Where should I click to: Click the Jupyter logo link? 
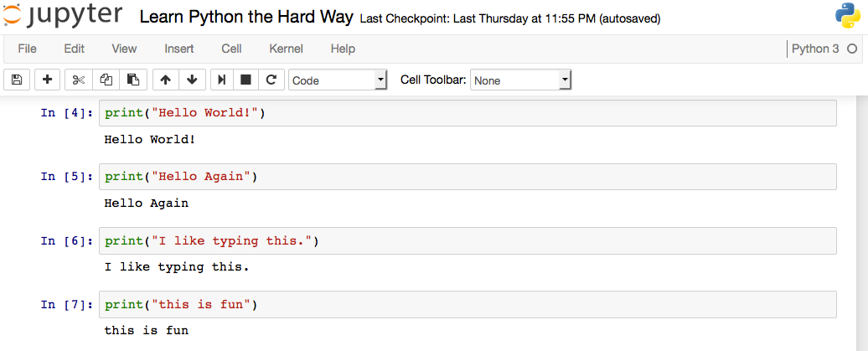[x=63, y=17]
